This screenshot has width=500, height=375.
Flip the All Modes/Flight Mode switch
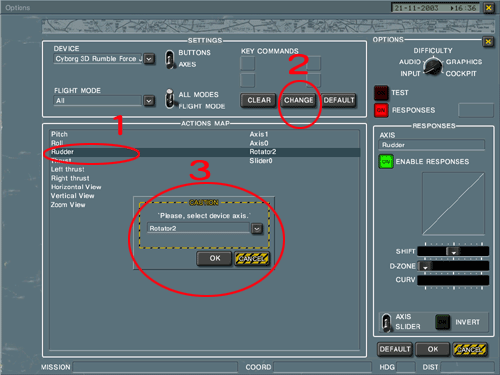click(170, 99)
